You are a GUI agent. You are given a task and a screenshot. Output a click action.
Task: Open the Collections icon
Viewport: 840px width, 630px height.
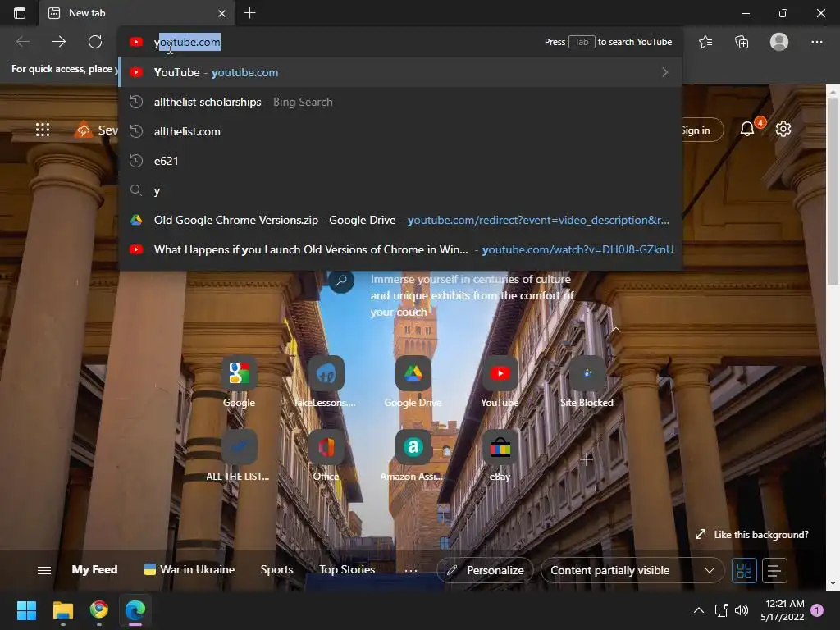pos(742,42)
